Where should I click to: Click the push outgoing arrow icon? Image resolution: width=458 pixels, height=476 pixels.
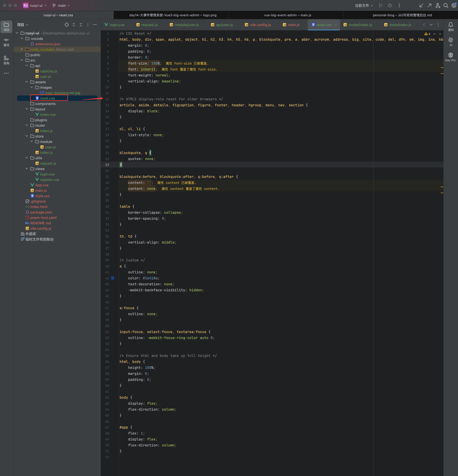pyautogui.click(x=429, y=5)
